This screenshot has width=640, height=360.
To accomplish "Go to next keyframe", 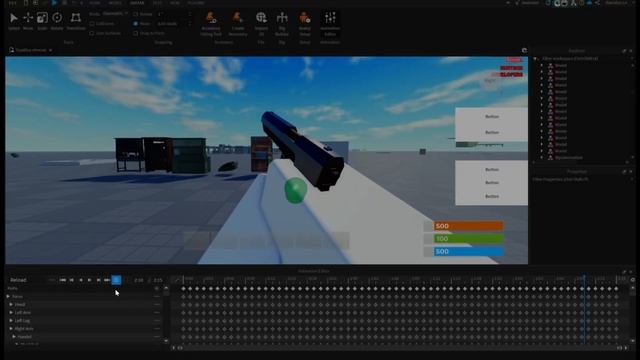I will point(98,280).
